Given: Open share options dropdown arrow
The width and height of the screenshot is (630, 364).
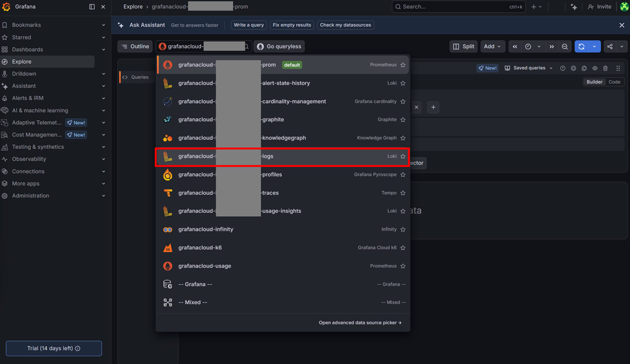Looking at the screenshot, I should [x=622, y=47].
